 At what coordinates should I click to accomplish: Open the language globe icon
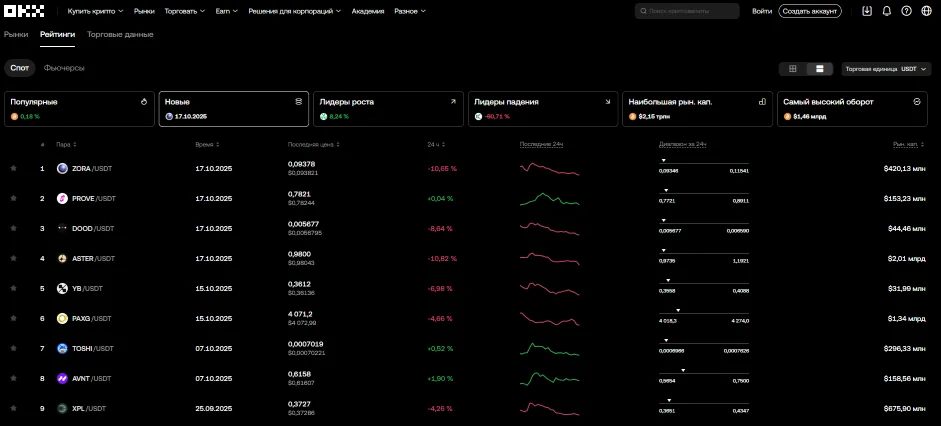[x=926, y=11]
